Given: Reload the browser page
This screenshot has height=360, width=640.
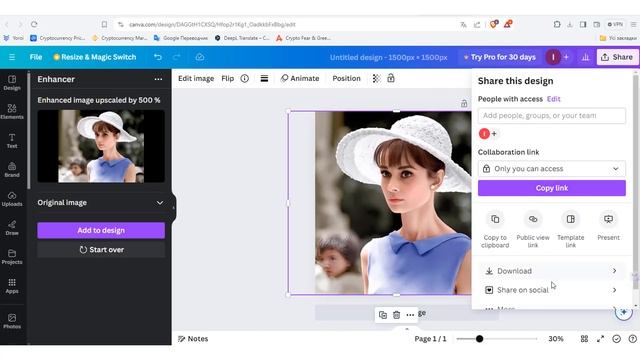Looking at the screenshot, I should (34, 24).
